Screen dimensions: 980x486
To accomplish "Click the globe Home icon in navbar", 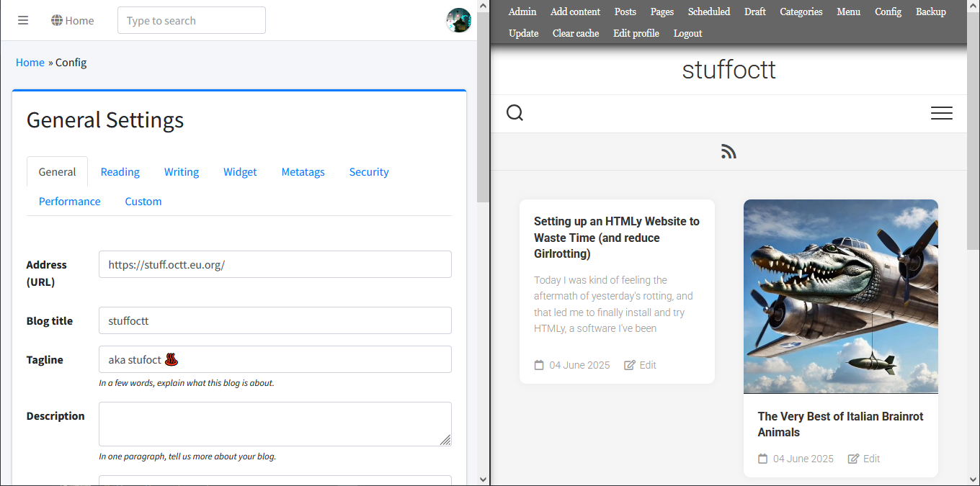I will pyautogui.click(x=58, y=21).
